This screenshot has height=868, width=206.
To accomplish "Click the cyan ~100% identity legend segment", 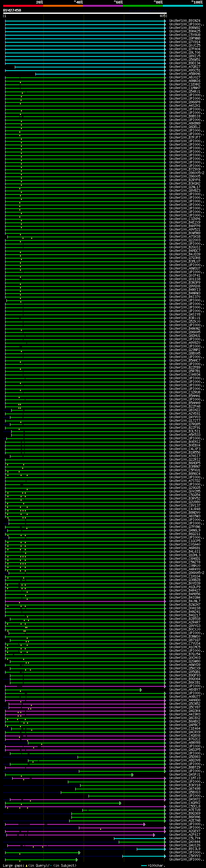I will [x=183, y=6].
